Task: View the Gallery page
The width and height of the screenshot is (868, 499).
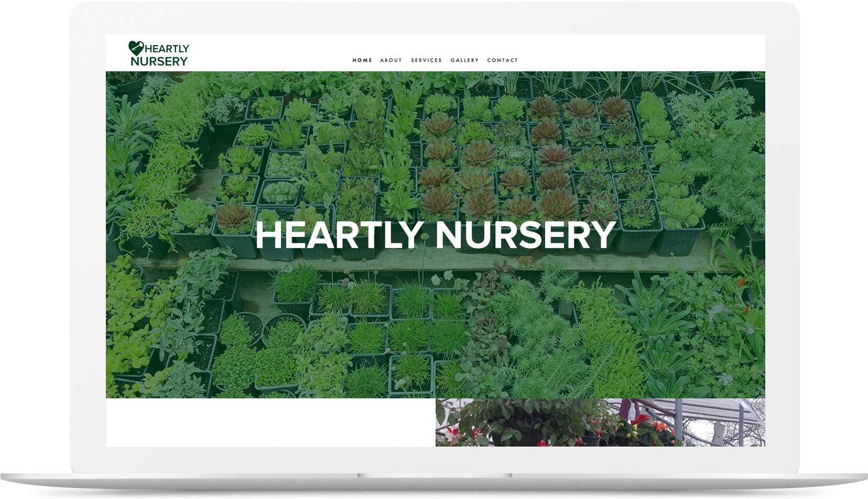Action: coord(465,60)
